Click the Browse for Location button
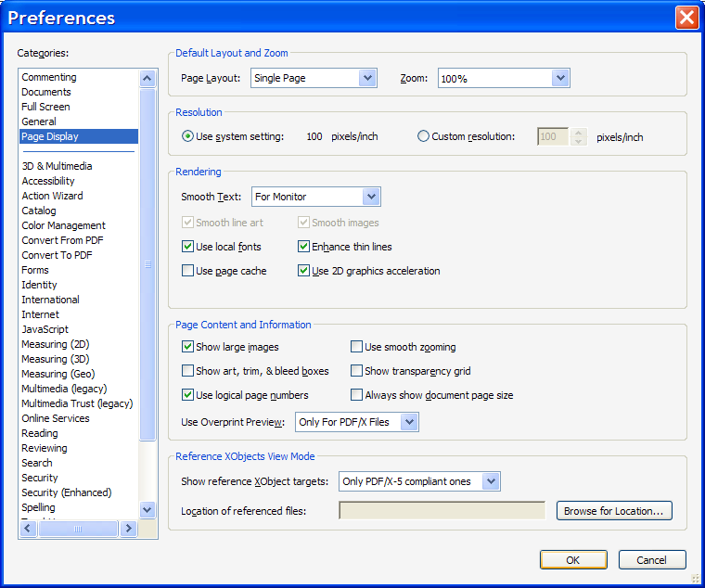Screen dimensions: 705x588 [613, 511]
